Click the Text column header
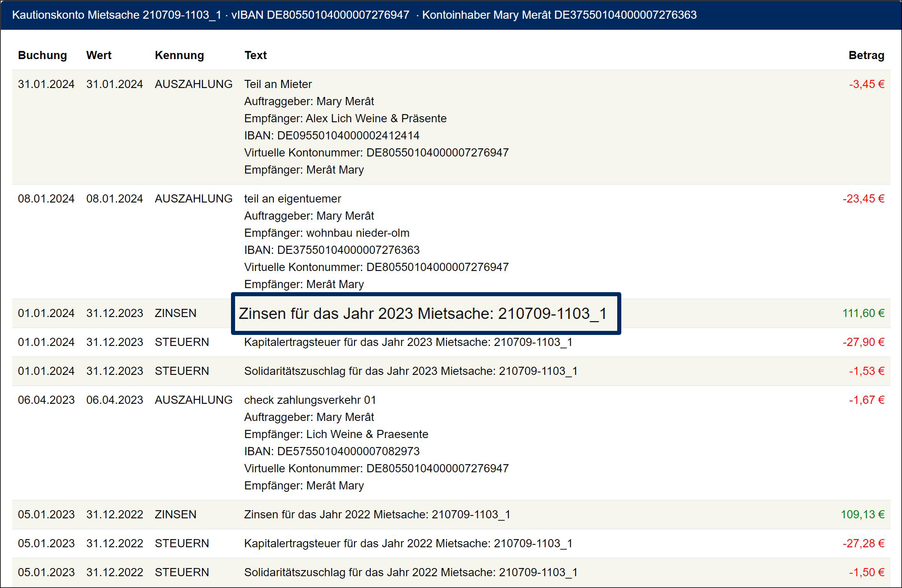 click(x=255, y=55)
